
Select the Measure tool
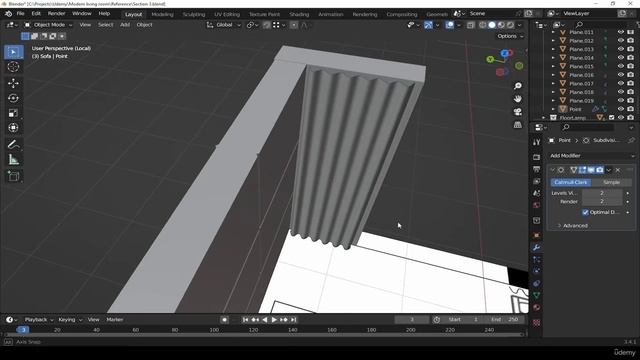pyautogui.click(x=13, y=160)
